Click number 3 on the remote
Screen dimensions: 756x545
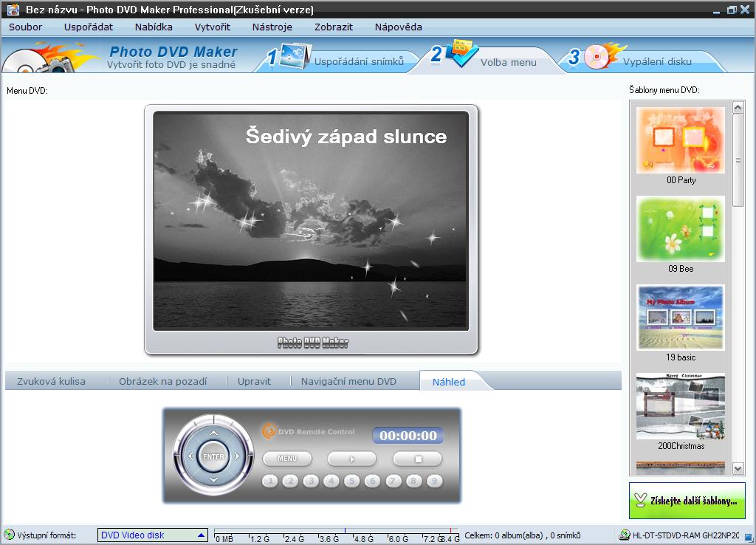tap(311, 481)
